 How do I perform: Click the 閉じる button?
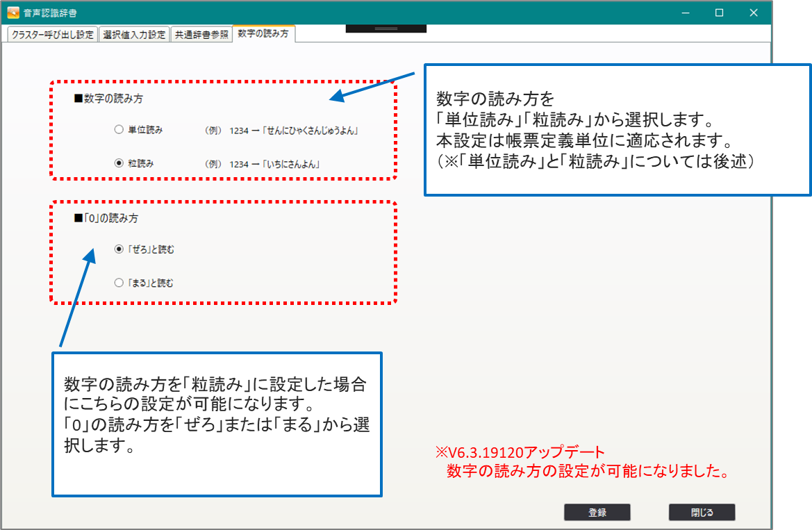702,513
